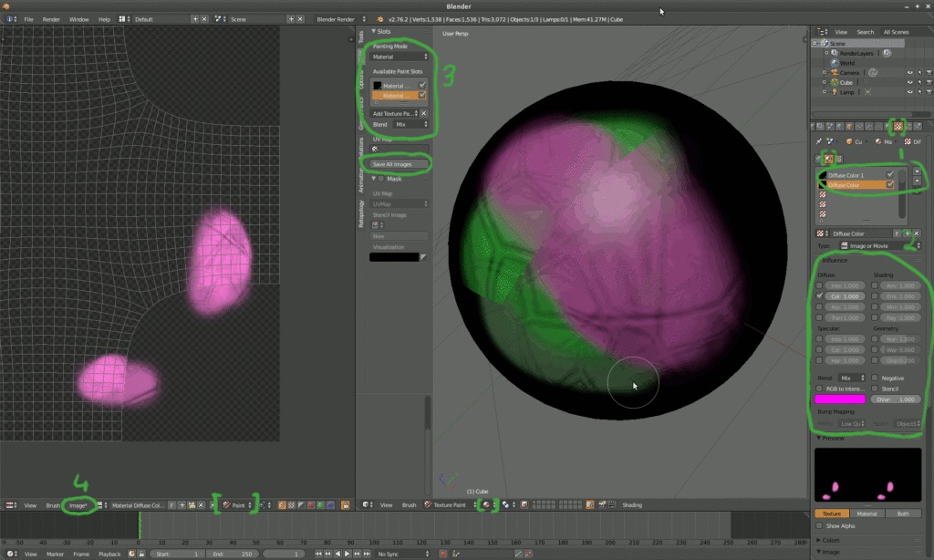Image resolution: width=934 pixels, height=560 pixels.
Task: Click the World icon in the Outliner
Action: tap(834, 62)
